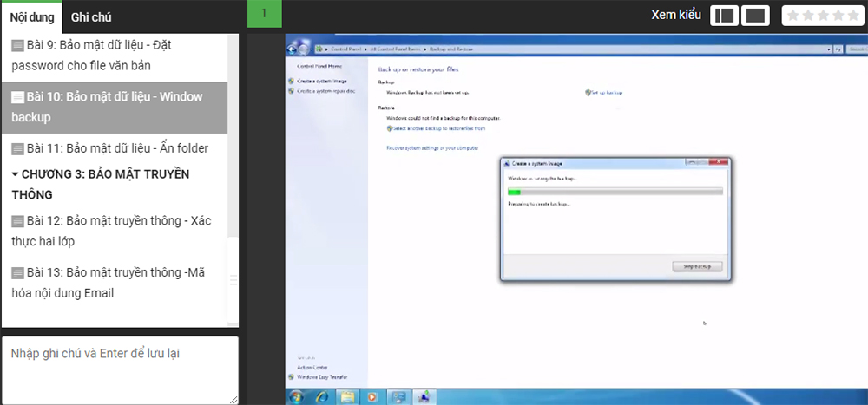Open Windows Explorer folder in taskbar
Image resolution: width=868 pixels, height=405 pixels.
[x=348, y=396]
